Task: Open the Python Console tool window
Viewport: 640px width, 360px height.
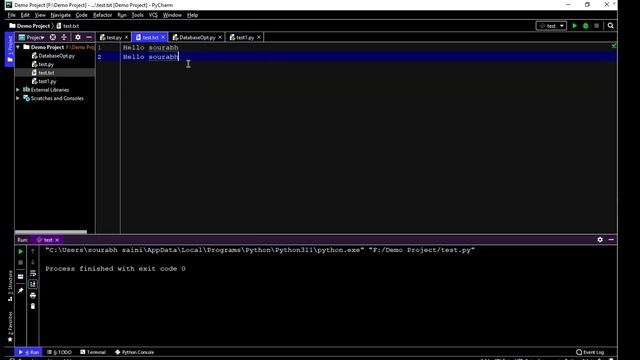Action: click(134, 352)
